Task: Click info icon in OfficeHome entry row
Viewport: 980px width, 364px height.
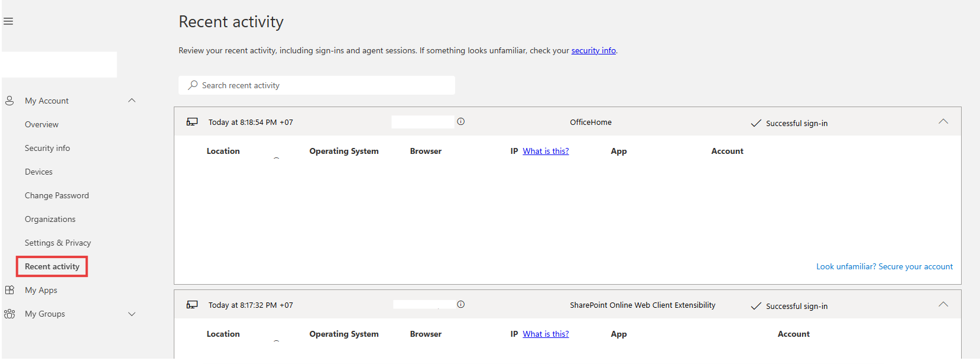Action: point(461,121)
